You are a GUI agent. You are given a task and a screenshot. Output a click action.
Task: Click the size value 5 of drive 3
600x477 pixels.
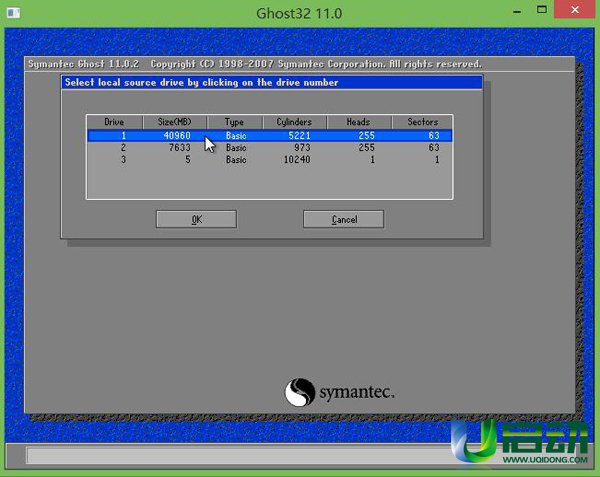click(x=188, y=160)
